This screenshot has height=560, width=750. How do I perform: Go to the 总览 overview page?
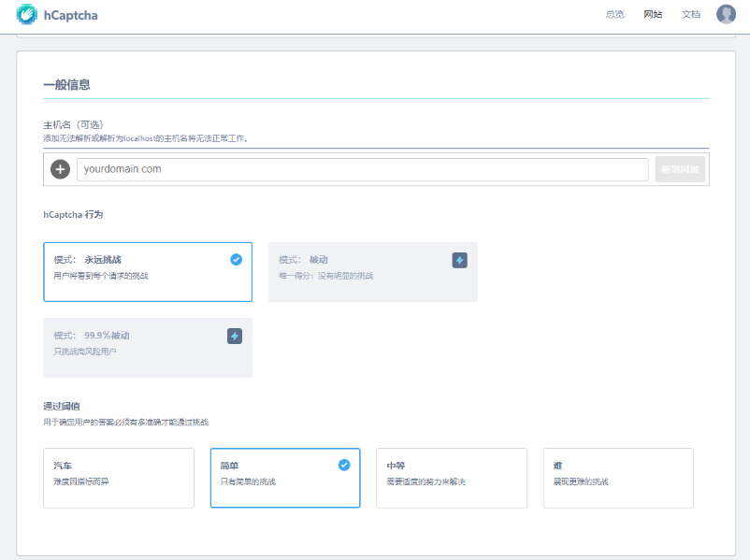[x=614, y=15]
